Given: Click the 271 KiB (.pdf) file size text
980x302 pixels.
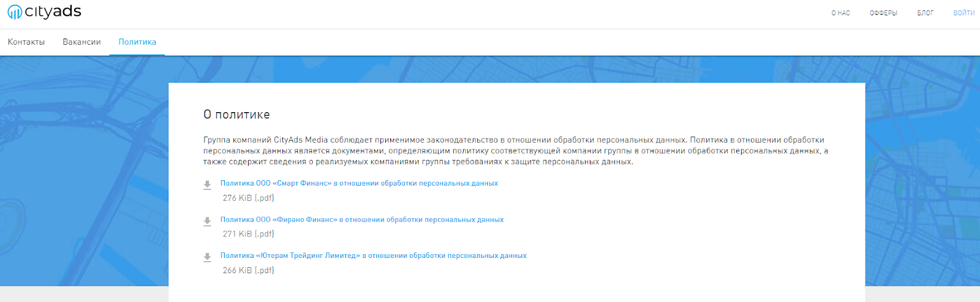Looking at the screenshot, I should (x=249, y=234).
